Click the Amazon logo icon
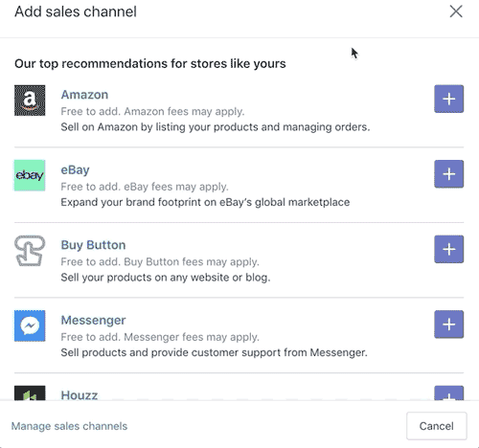The image size is (479, 448). [30, 101]
